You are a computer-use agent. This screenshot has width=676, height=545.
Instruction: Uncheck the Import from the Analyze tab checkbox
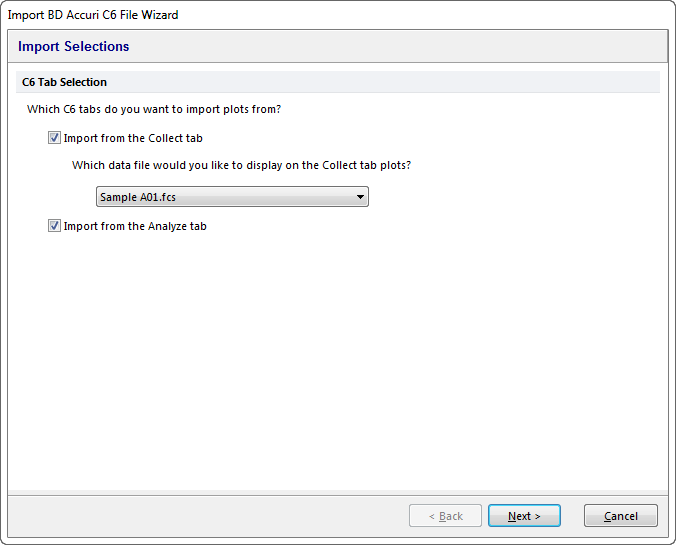(54, 226)
